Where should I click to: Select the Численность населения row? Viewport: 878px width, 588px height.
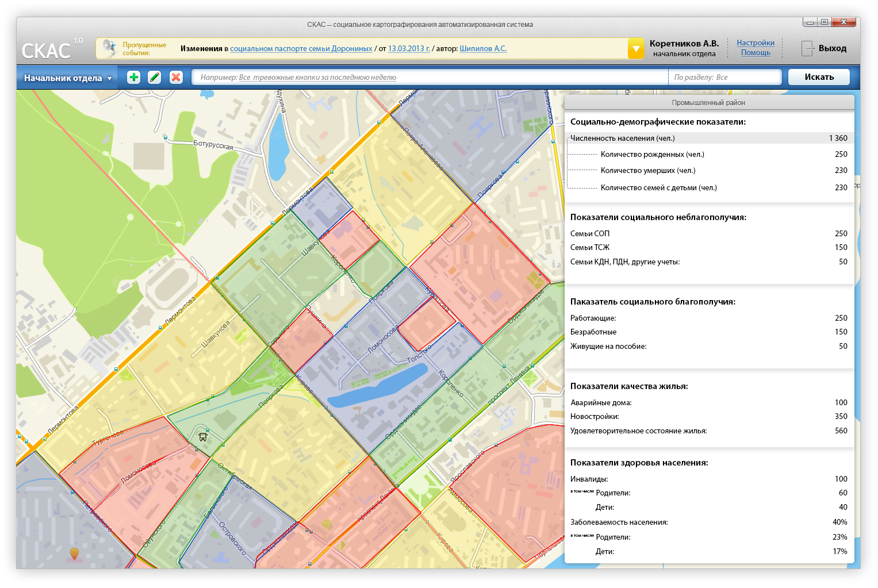[709, 138]
